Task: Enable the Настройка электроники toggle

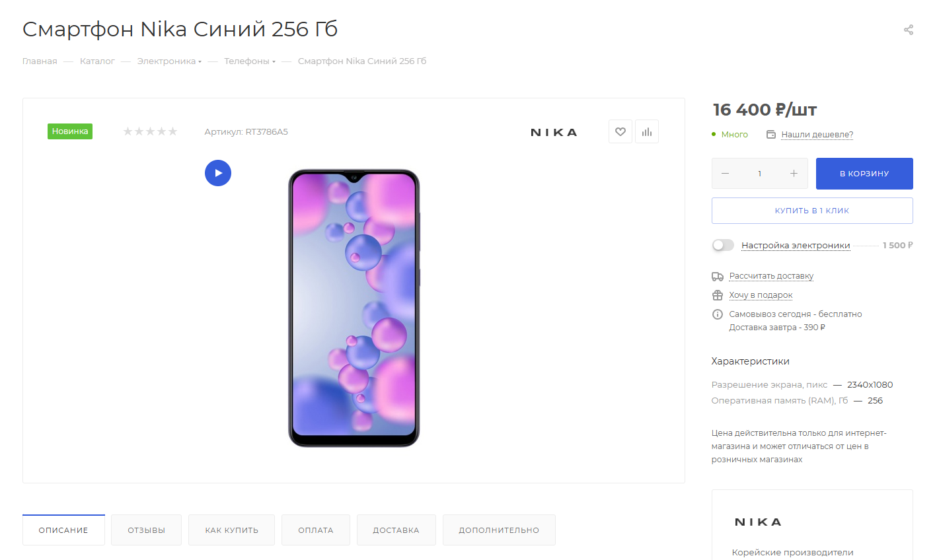Action: [723, 245]
